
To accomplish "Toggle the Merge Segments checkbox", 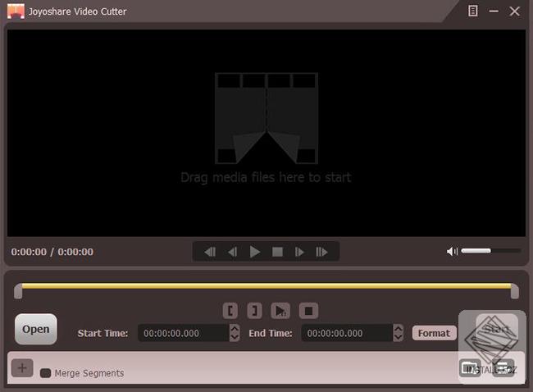I will point(45,373).
